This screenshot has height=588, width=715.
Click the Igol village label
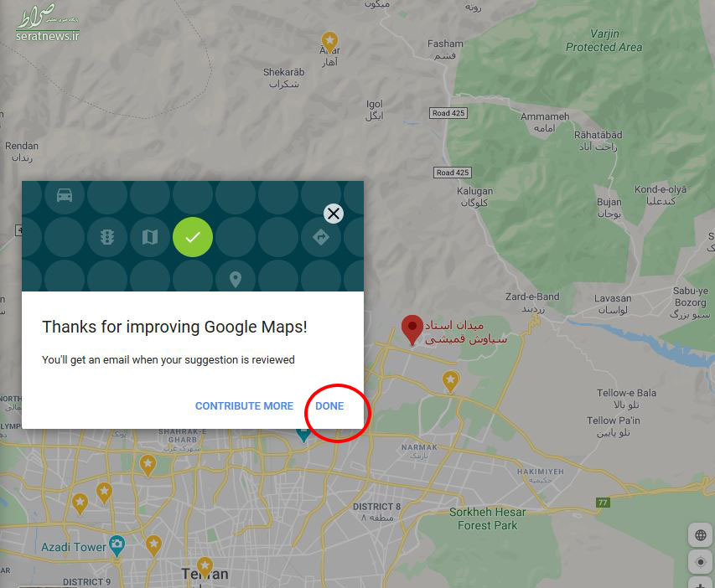(x=375, y=110)
